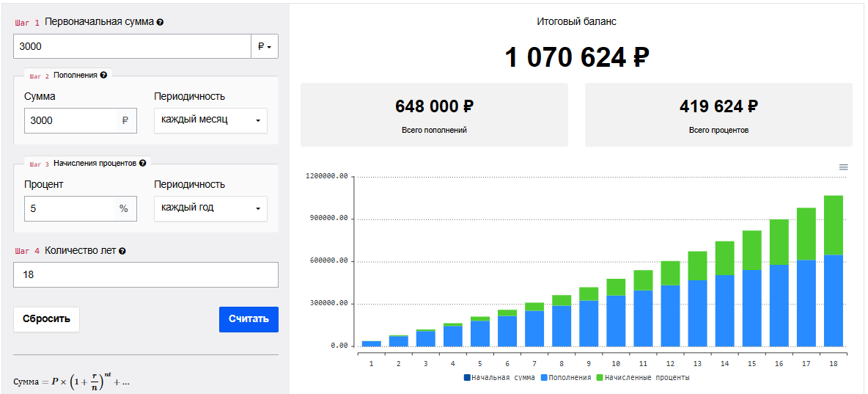The image size is (868, 394).
Task: Click the blue segment of year 1 bar
Action: pos(372,344)
